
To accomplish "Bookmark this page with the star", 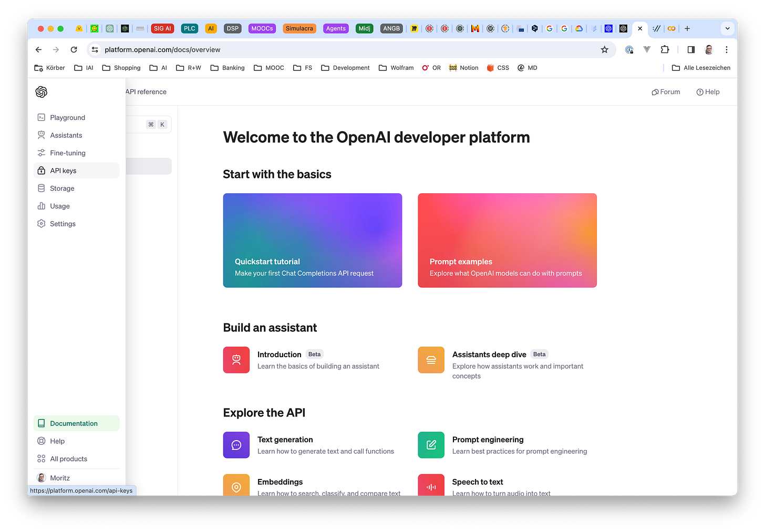I will click(x=605, y=49).
